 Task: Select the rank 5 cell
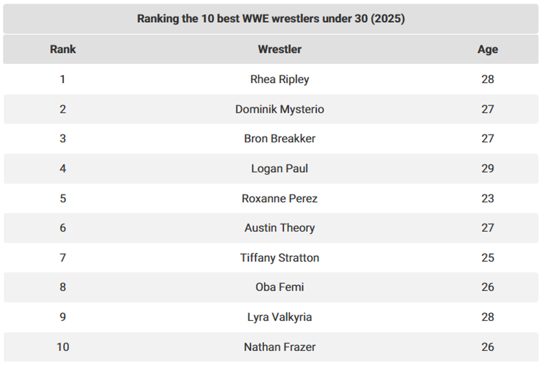coord(63,198)
